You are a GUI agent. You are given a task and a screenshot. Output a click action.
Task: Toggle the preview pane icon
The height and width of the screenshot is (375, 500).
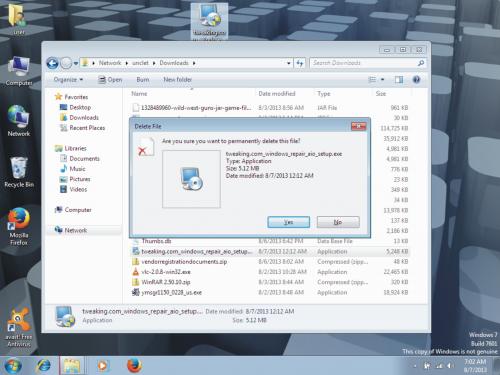[399, 80]
